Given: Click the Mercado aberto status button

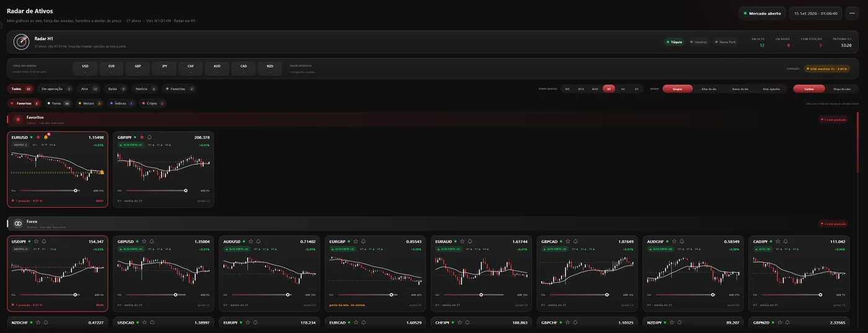Looking at the screenshot, I should point(762,13).
